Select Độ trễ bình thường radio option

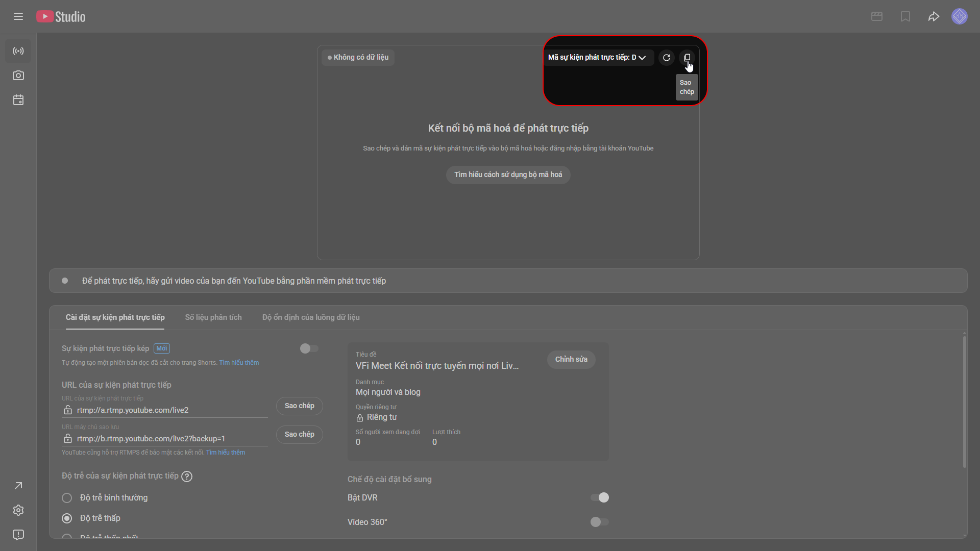click(67, 498)
